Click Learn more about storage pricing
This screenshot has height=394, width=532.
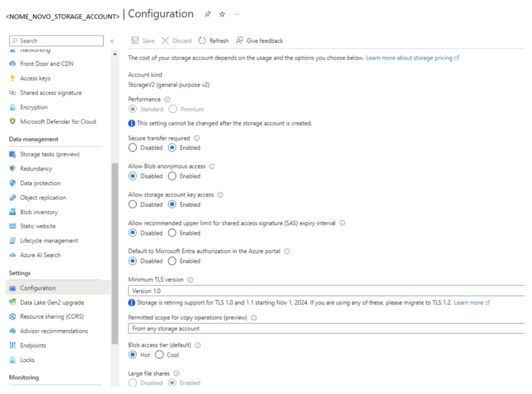click(x=410, y=58)
